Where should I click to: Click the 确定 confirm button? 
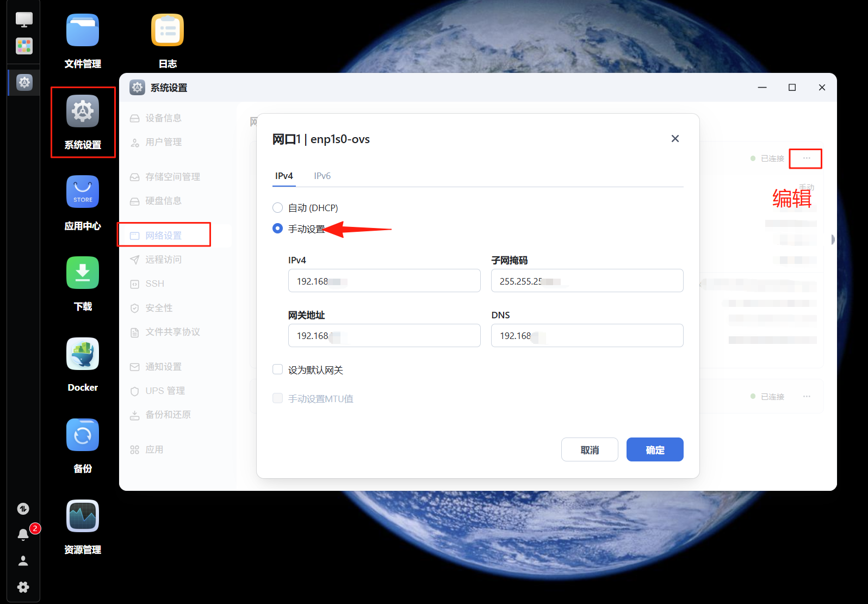(654, 450)
